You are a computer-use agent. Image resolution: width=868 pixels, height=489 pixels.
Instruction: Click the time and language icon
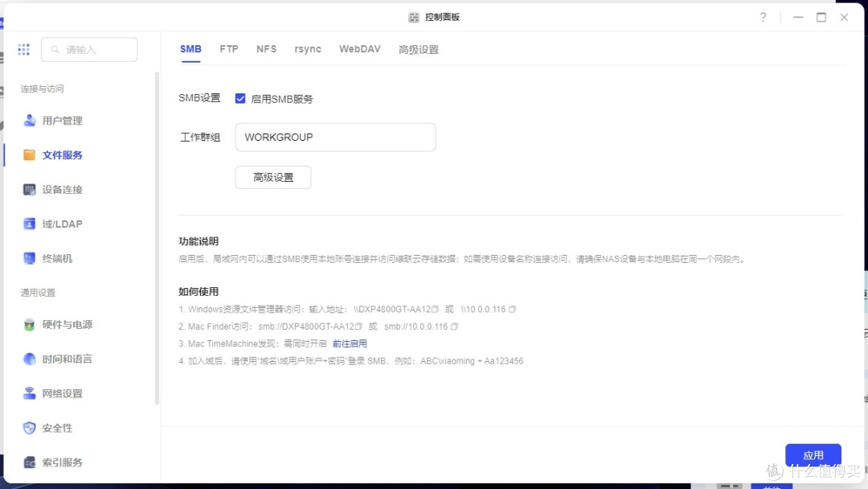point(30,359)
